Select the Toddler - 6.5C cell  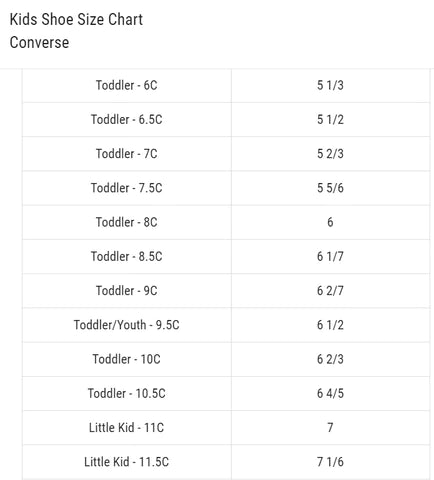click(127, 119)
